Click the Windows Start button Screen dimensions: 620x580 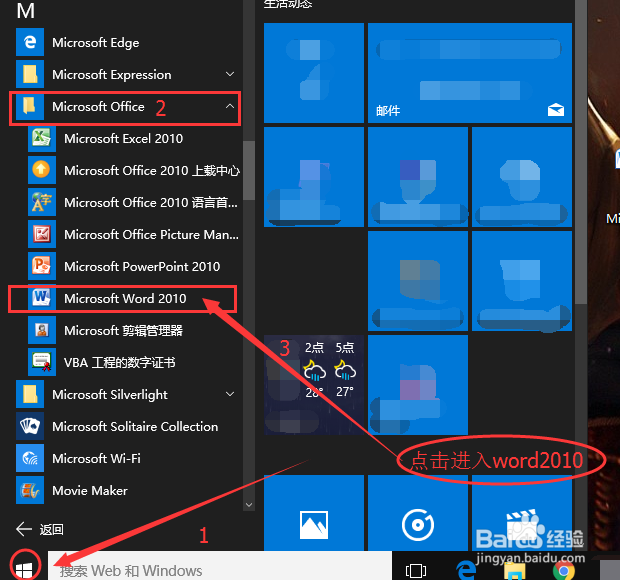click(x=24, y=569)
